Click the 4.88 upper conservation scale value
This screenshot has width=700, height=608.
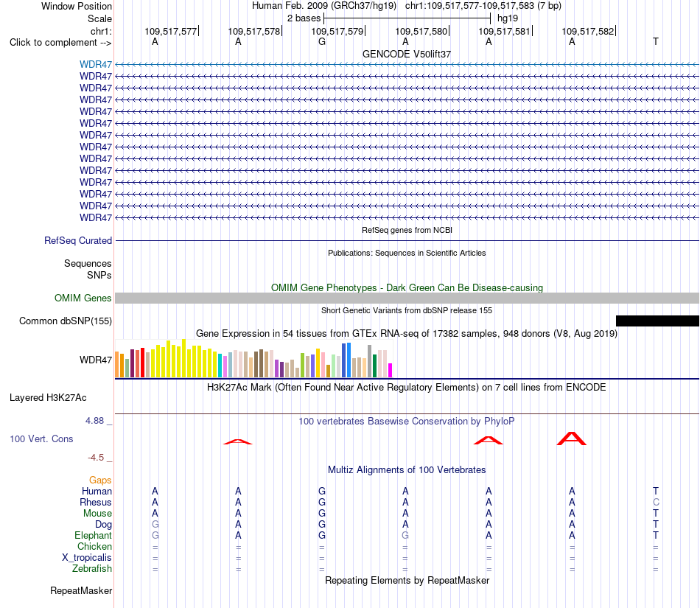[94, 421]
